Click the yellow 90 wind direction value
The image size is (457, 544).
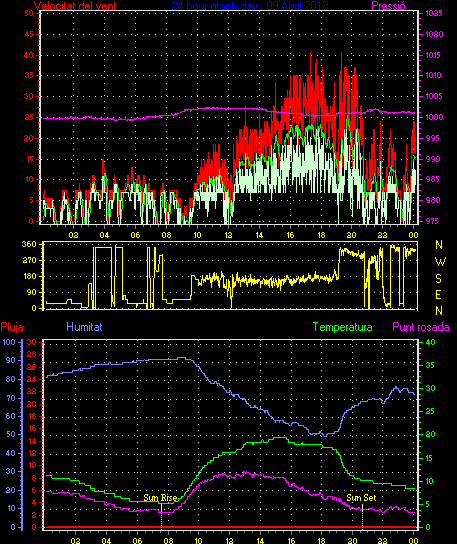click(32, 292)
